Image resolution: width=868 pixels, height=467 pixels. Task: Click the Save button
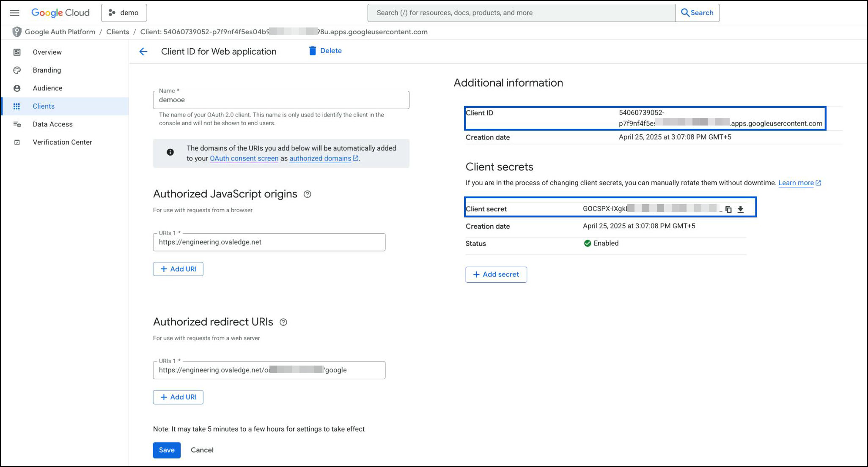click(x=167, y=450)
